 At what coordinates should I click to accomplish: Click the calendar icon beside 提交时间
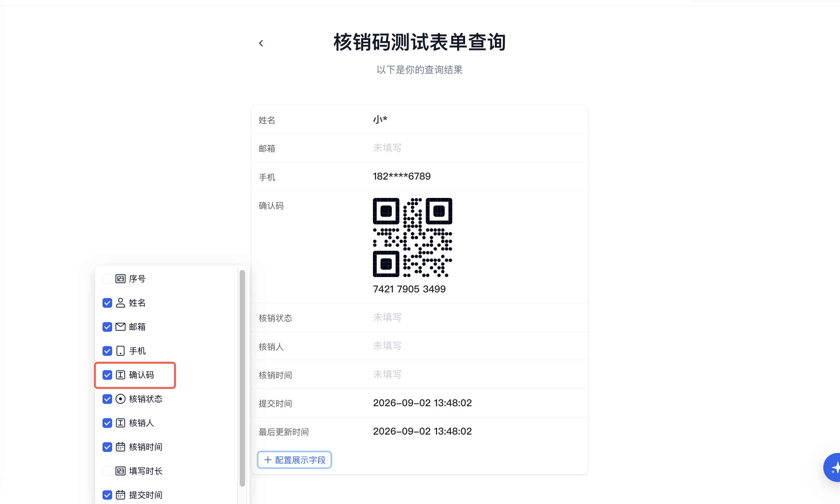121,495
